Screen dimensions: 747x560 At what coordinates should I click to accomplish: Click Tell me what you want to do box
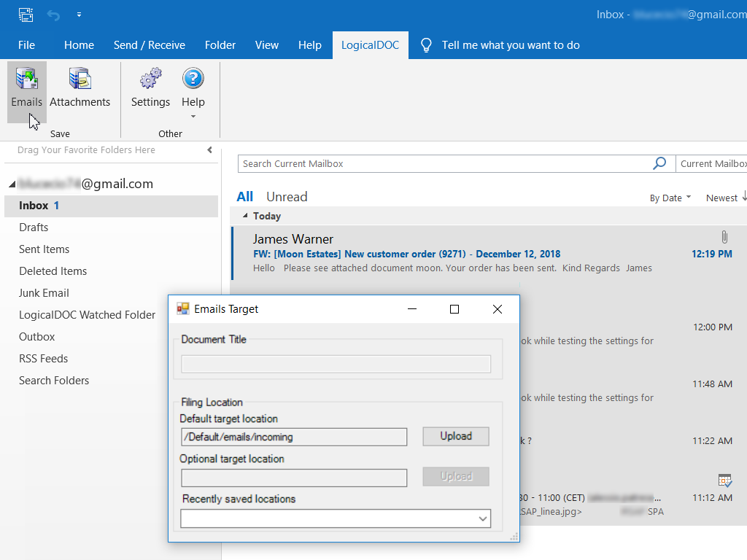511,45
